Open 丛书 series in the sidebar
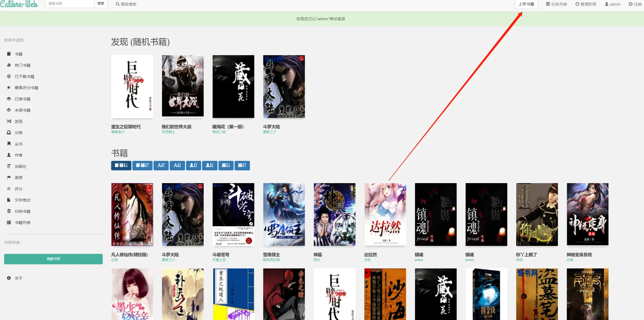The width and height of the screenshot is (644, 320). 18,144
